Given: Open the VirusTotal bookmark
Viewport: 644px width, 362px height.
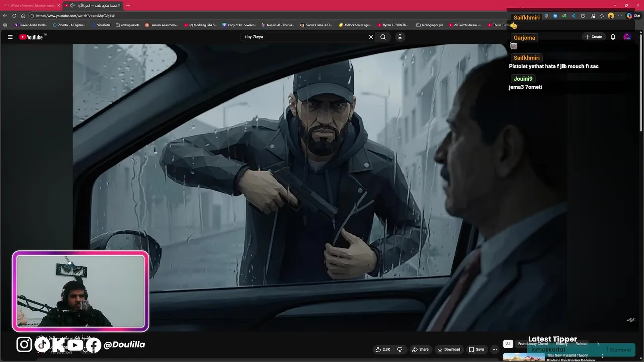Looking at the screenshot, I should tap(101, 25).
